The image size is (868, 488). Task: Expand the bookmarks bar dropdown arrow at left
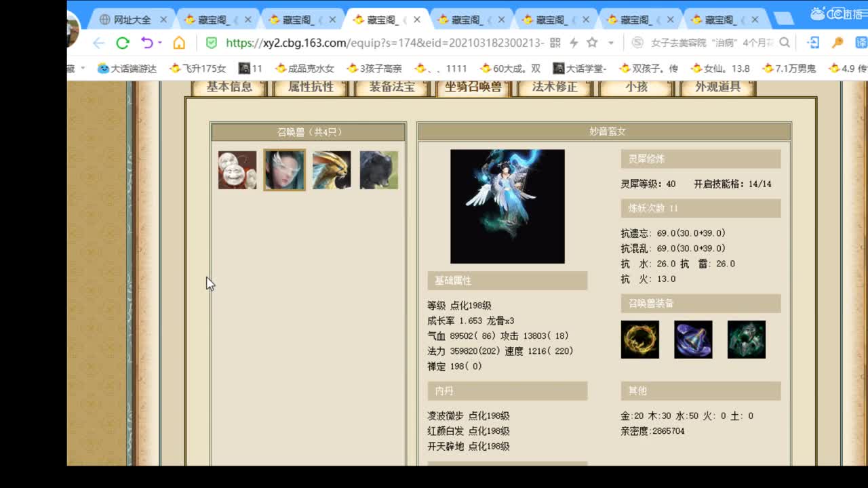pyautogui.click(x=83, y=68)
